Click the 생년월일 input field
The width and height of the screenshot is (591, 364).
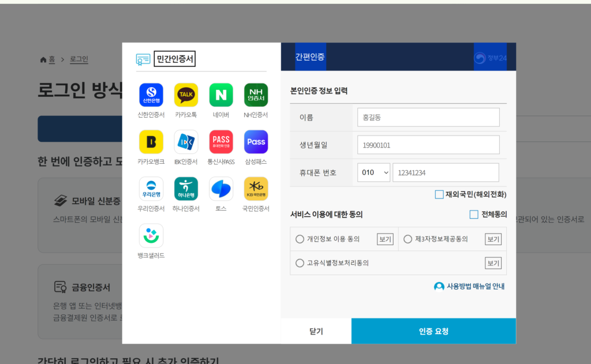(428, 145)
